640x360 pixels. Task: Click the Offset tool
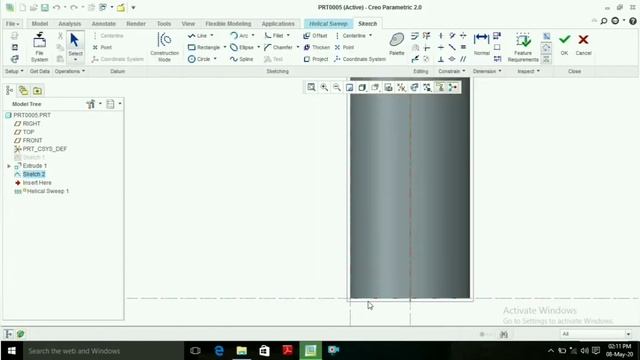tap(315, 36)
